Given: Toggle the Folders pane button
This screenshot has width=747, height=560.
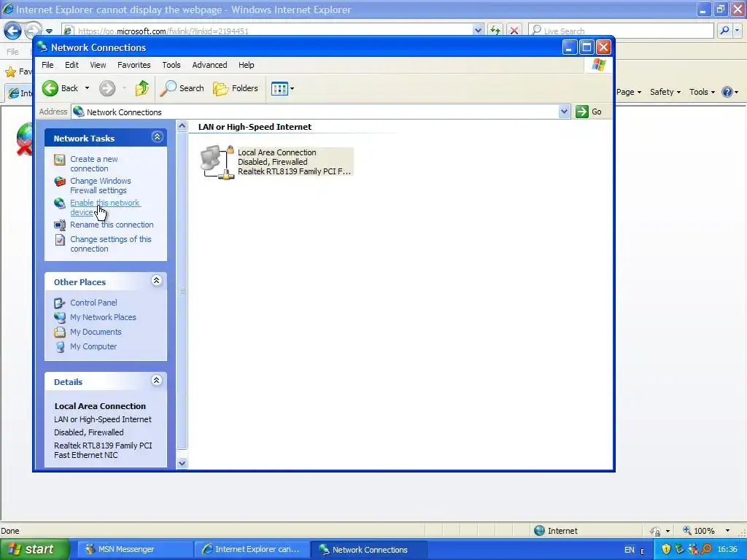Looking at the screenshot, I should tap(236, 88).
